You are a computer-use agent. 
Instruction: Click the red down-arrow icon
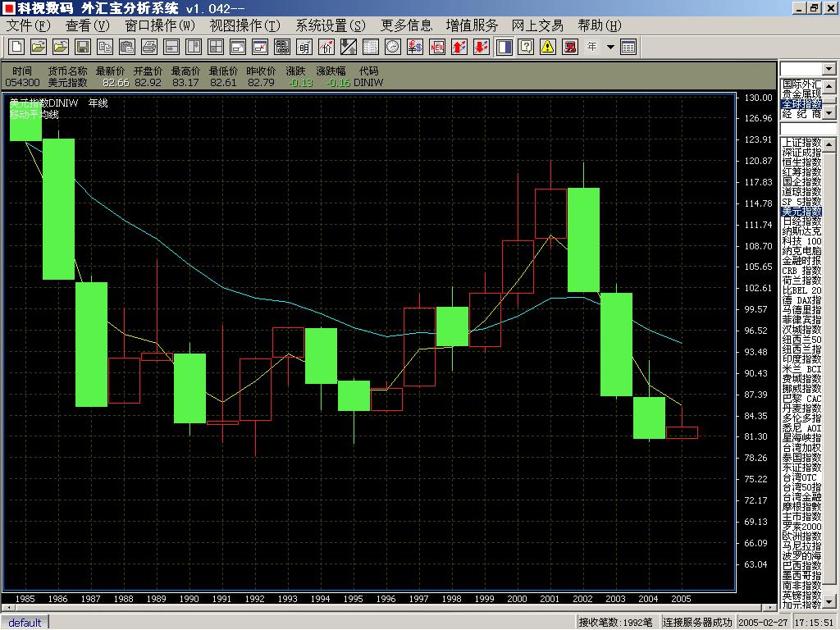(481, 47)
